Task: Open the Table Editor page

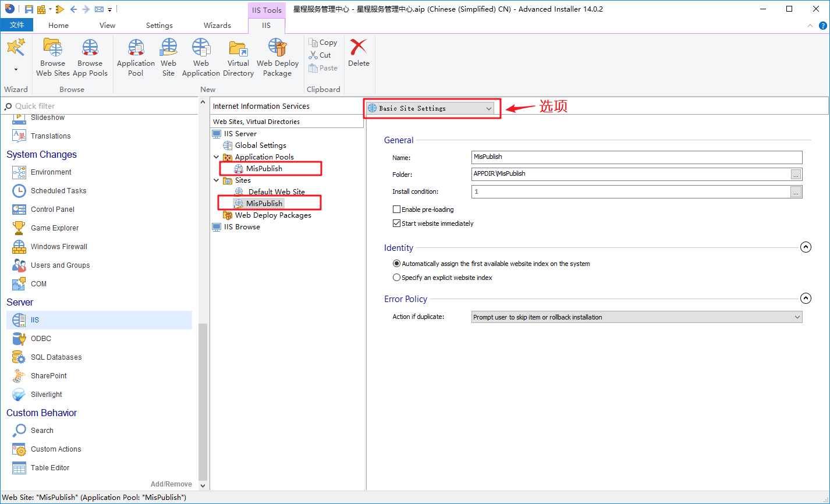Action: pos(41,468)
